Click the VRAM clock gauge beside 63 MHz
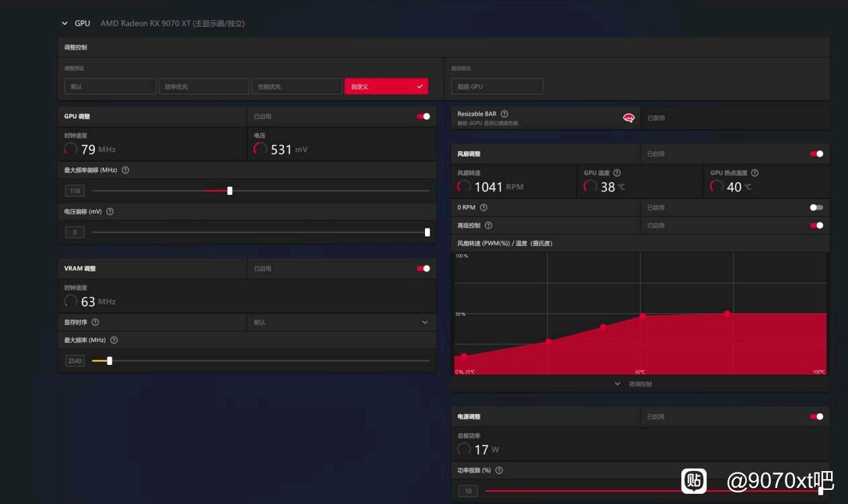Image resolution: width=848 pixels, height=504 pixels. pyautogui.click(x=71, y=301)
